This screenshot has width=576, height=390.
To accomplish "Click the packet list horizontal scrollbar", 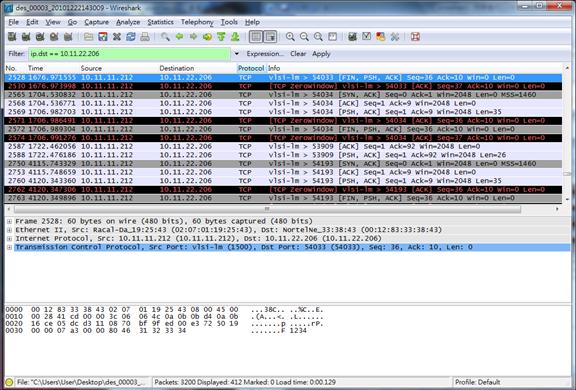I will click(x=267, y=209).
